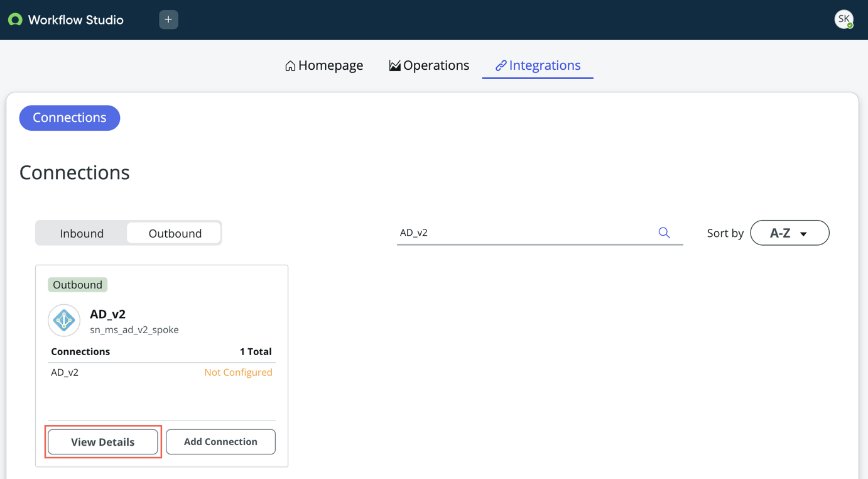The width and height of the screenshot is (868, 479).
Task: Click the Sort by label
Action: (725, 233)
